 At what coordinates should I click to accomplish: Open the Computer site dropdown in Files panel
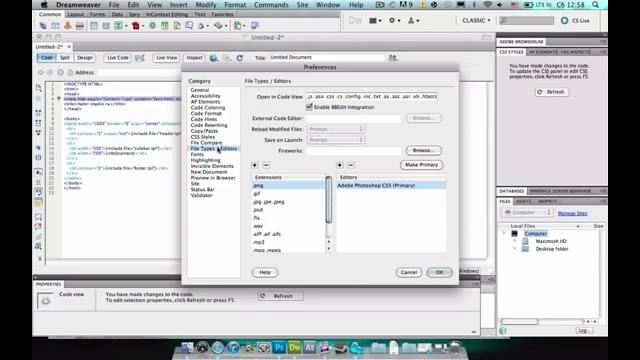[527, 213]
